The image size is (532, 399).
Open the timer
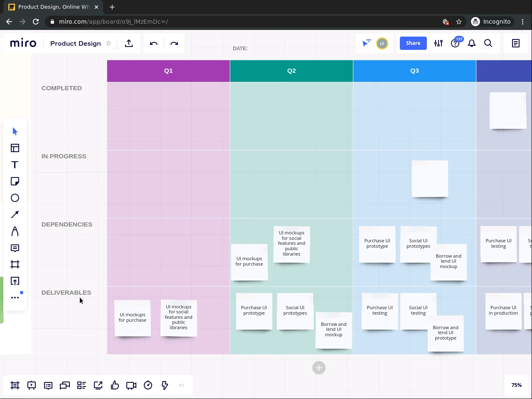[x=148, y=385]
